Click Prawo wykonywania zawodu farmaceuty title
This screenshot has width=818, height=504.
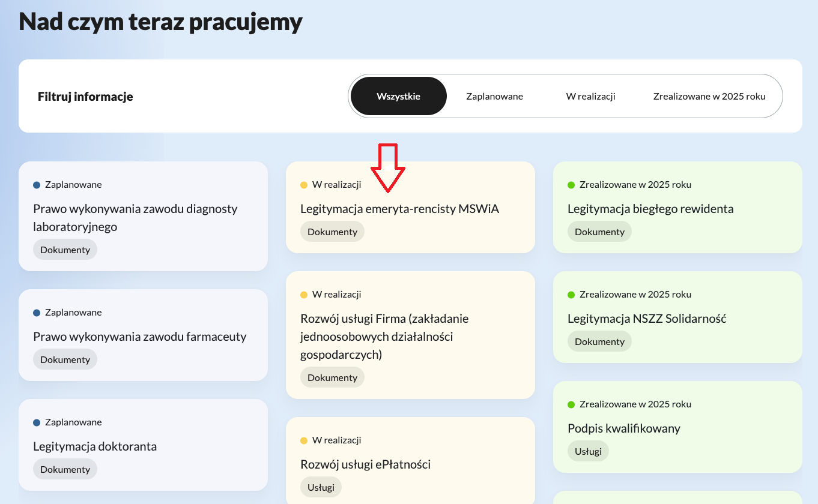coord(140,337)
